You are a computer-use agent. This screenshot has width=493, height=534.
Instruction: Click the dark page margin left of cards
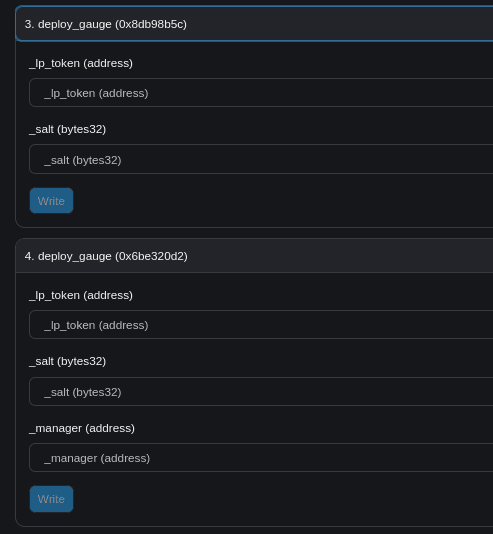click(7, 267)
